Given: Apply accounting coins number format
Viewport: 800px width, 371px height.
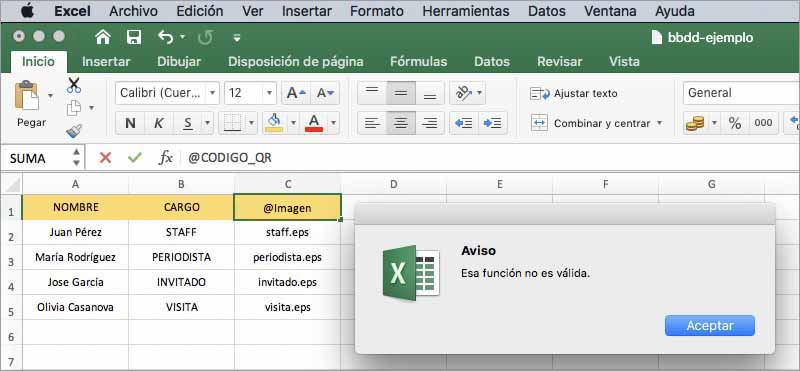Looking at the screenshot, I should point(694,123).
